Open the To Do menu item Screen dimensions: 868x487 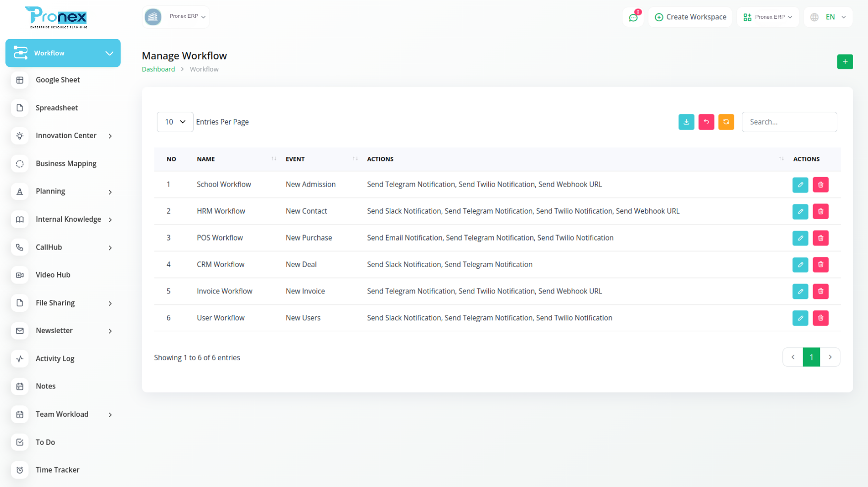point(45,442)
